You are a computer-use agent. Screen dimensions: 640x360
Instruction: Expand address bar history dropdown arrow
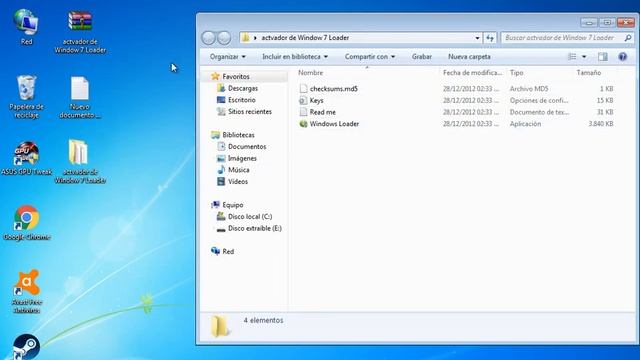point(477,38)
